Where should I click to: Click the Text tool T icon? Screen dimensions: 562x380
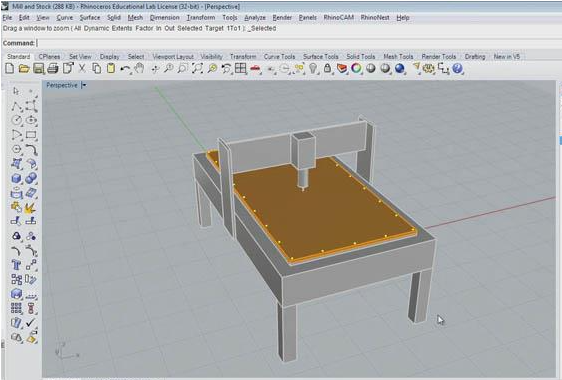[16, 265]
